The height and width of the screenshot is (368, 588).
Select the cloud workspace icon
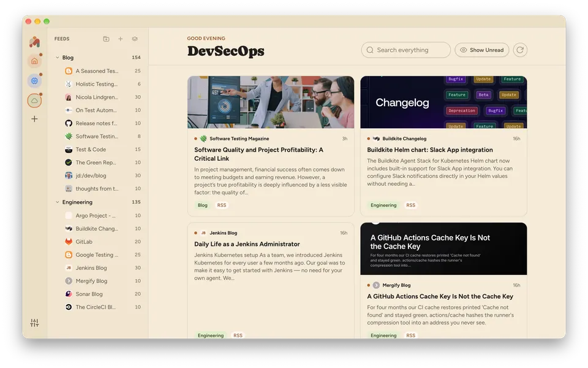click(x=34, y=101)
